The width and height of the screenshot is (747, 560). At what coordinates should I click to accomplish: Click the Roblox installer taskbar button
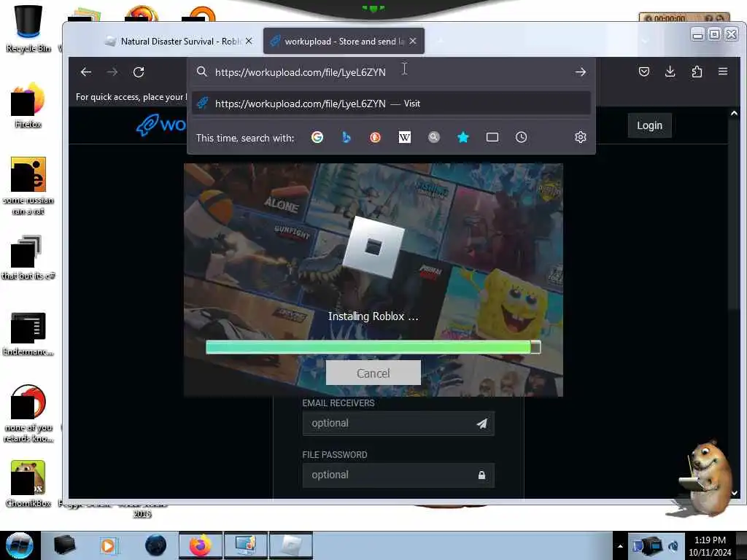click(x=291, y=545)
